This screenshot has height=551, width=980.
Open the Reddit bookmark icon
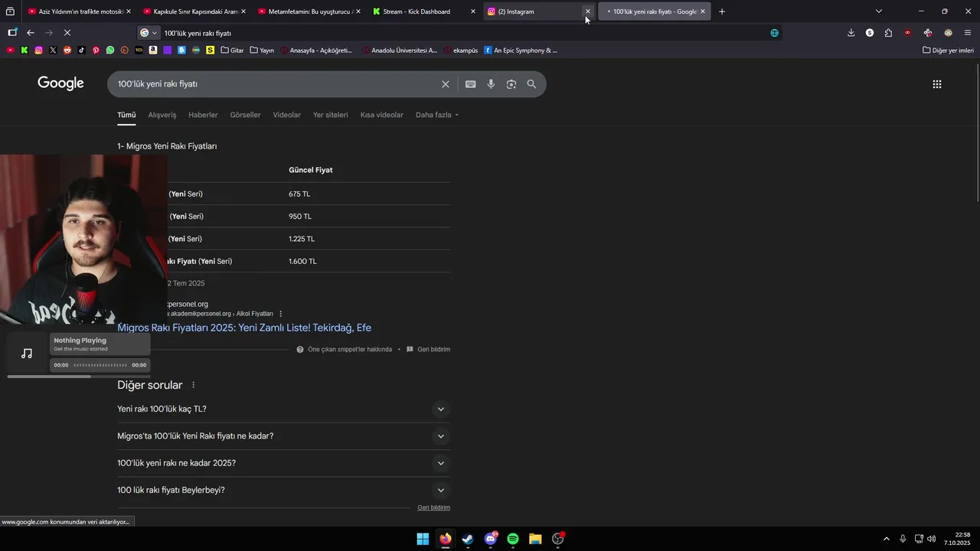tap(67, 51)
